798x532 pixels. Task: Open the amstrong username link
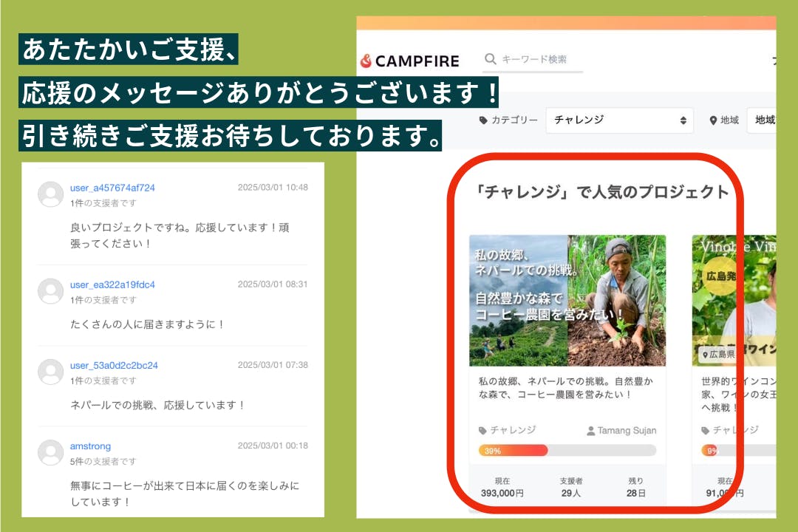point(90,446)
